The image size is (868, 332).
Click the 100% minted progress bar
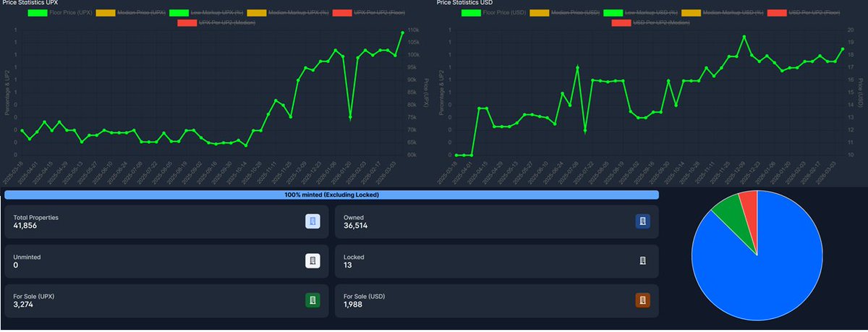(x=331, y=195)
